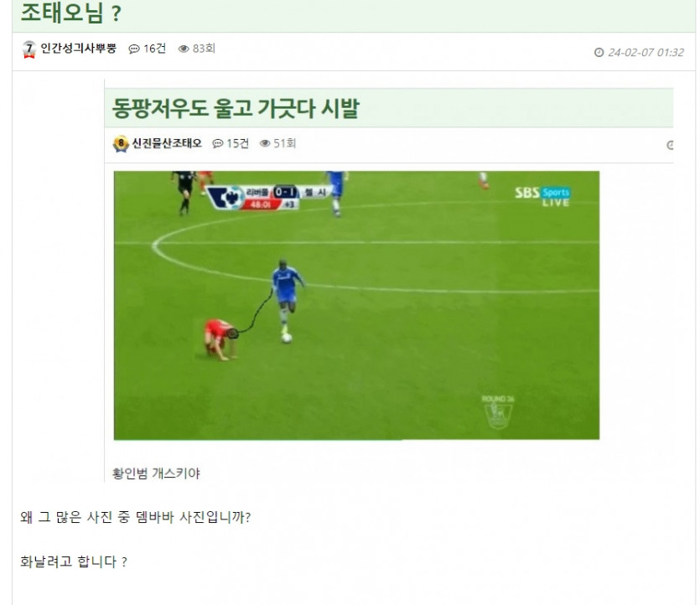Click the scoreboard overlay in the image

coord(269,197)
